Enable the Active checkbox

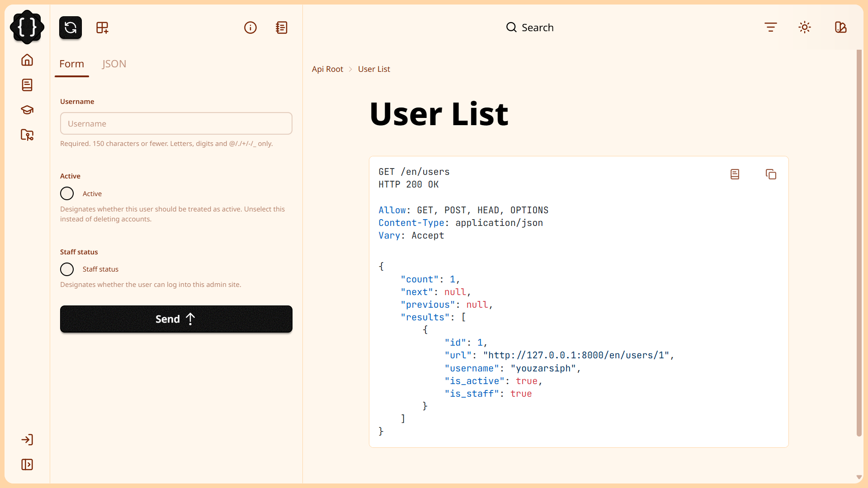[x=66, y=193]
